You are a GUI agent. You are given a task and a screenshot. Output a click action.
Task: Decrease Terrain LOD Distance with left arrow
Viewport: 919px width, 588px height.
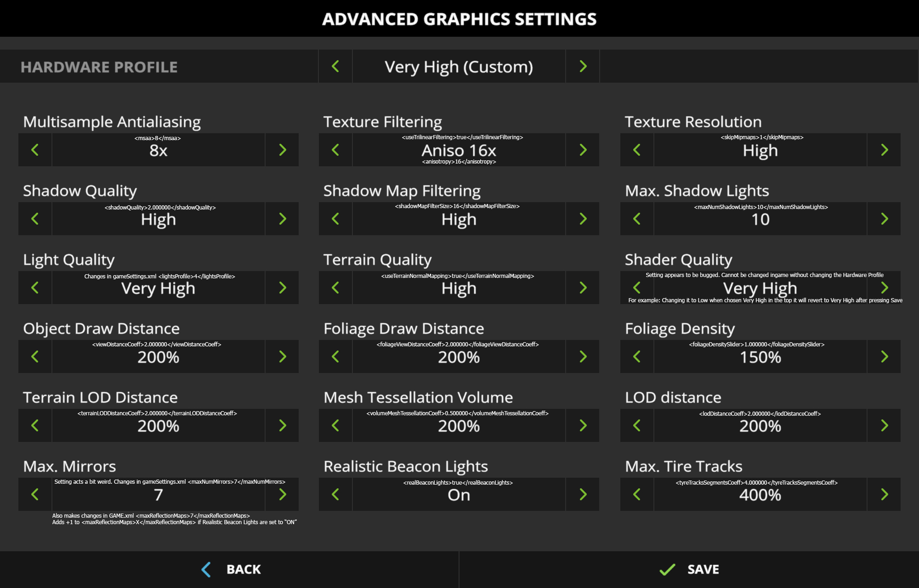point(35,425)
